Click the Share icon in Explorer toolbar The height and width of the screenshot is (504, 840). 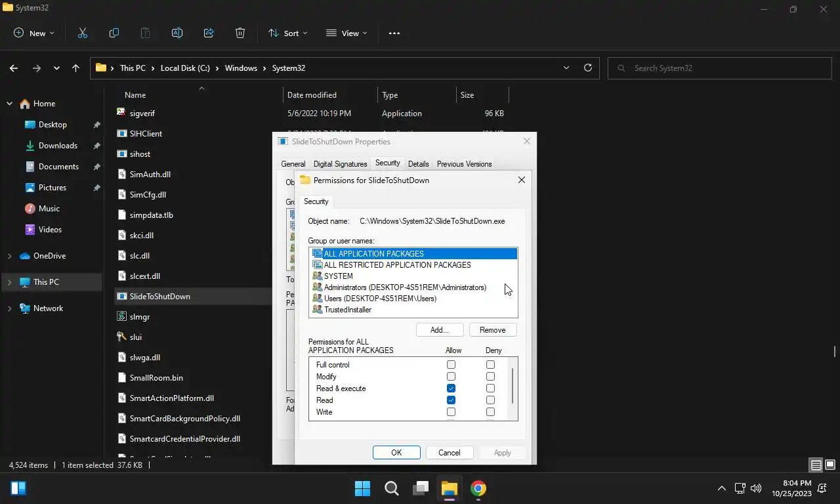pyautogui.click(x=209, y=33)
